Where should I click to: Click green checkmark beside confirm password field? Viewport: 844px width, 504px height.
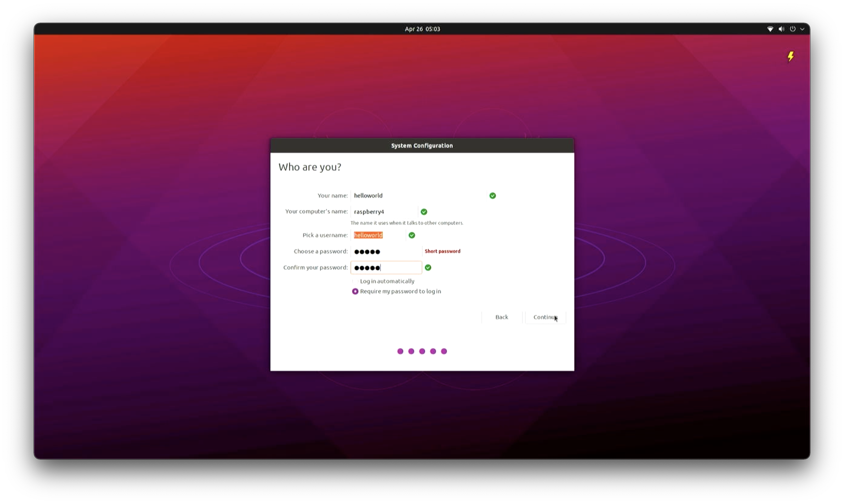pyautogui.click(x=428, y=268)
